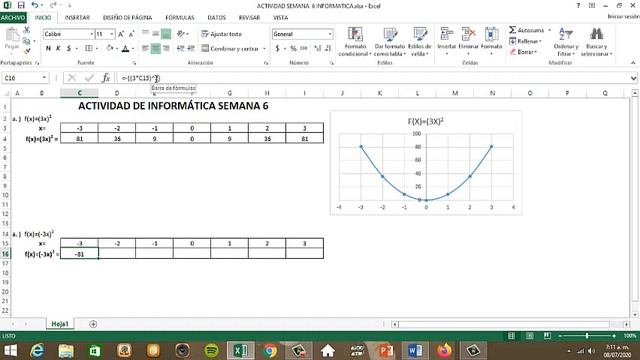
Task: Click the formula bar input
Action: [x=373, y=78]
